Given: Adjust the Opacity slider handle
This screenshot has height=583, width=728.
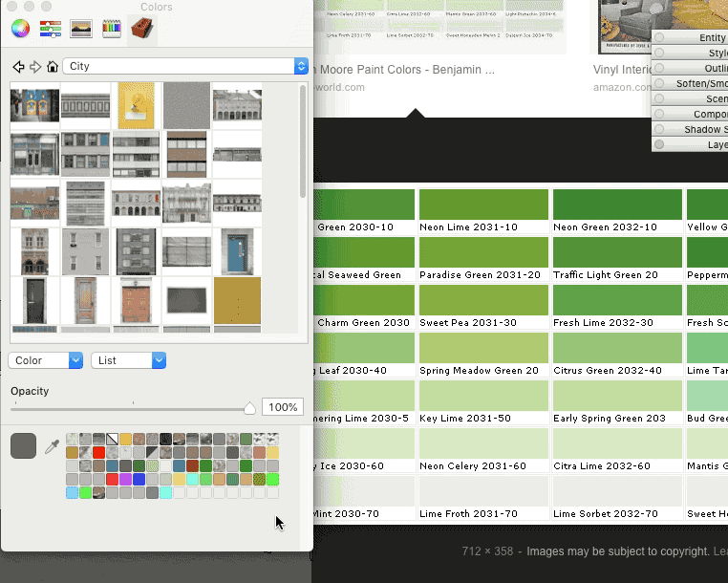Looking at the screenshot, I should pos(249,408).
